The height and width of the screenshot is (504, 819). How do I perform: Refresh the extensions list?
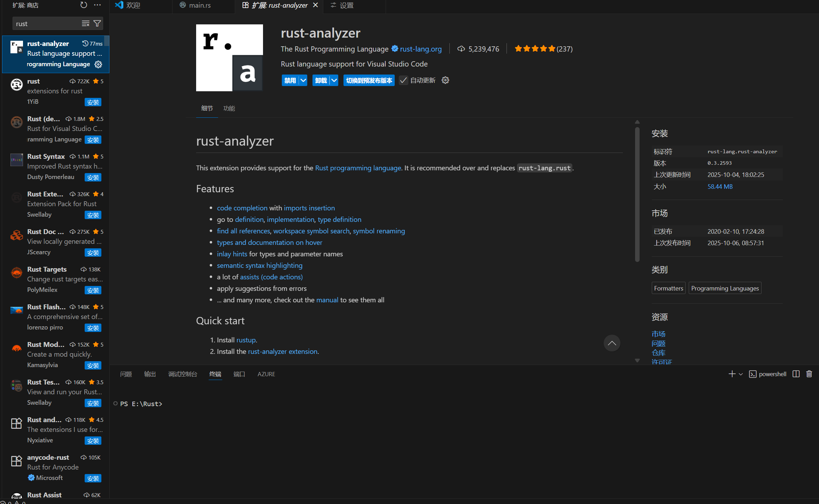pyautogui.click(x=84, y=5)
